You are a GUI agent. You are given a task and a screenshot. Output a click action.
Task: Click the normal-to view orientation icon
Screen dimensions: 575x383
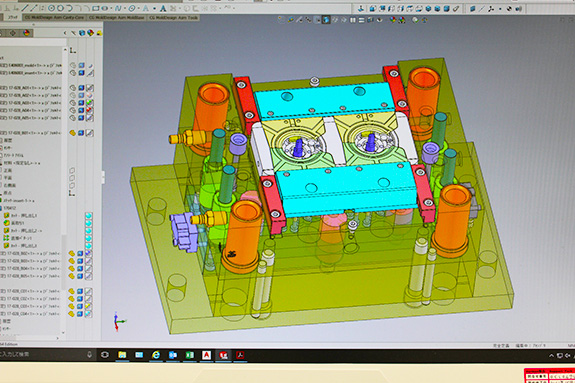(x=360, y=8)
